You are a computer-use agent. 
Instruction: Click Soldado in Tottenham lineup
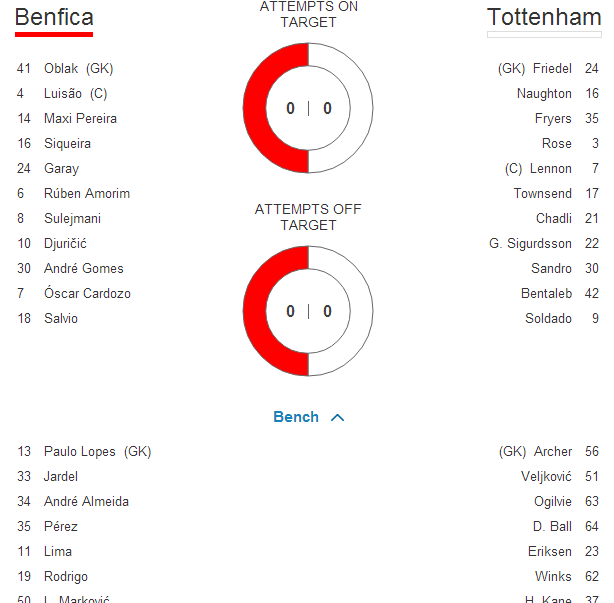548,319
